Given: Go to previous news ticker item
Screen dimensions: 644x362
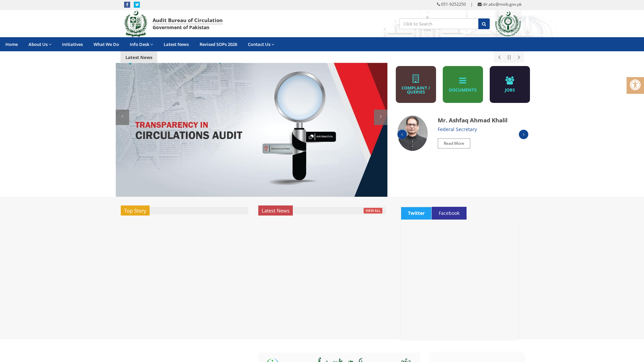Looking at the screenshot, I should 499,57.
